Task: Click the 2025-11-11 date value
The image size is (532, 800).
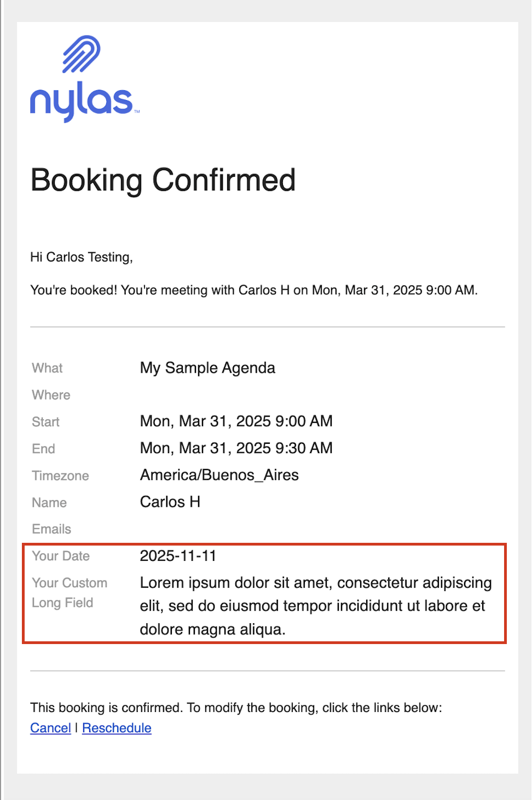Action: (x=178, y=556)
